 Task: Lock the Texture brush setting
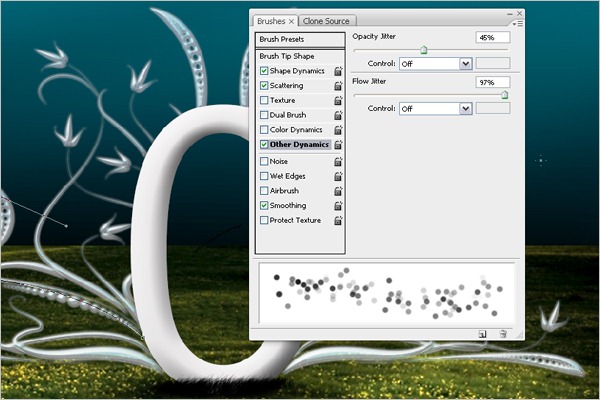point(339,101)
